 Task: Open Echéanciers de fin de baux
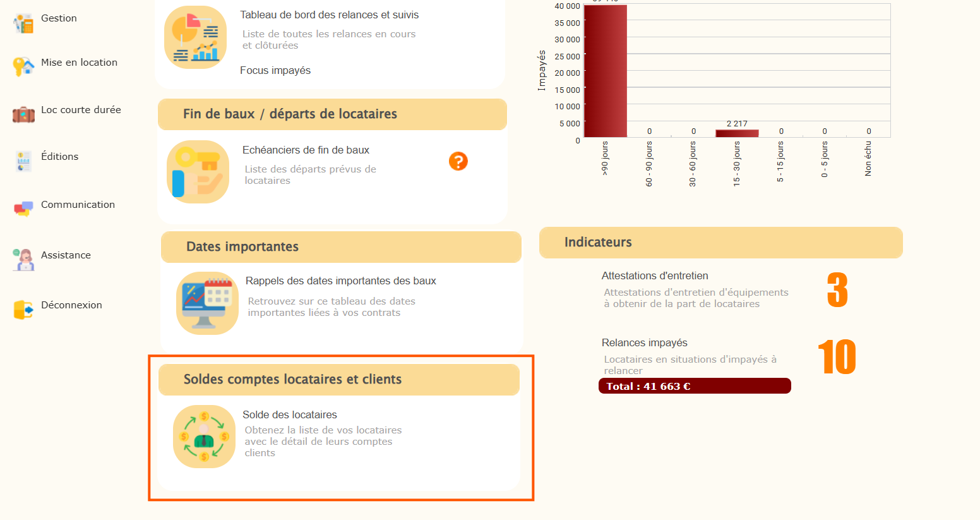(x=306, y=150)
